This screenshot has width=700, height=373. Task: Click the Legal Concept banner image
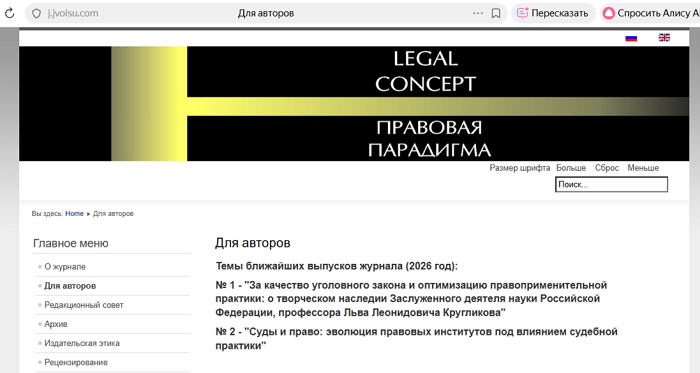[354, 104]
